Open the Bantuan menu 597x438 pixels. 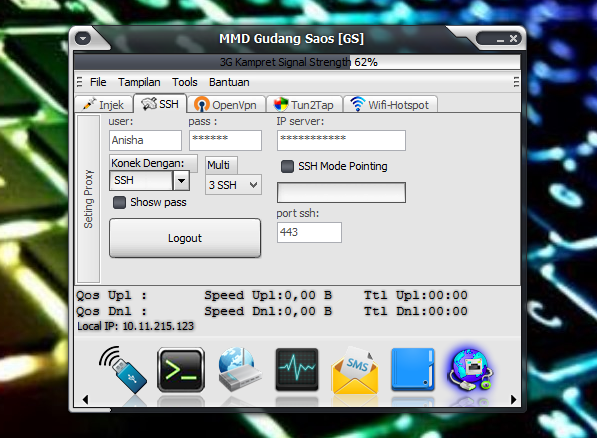point(229,82)
